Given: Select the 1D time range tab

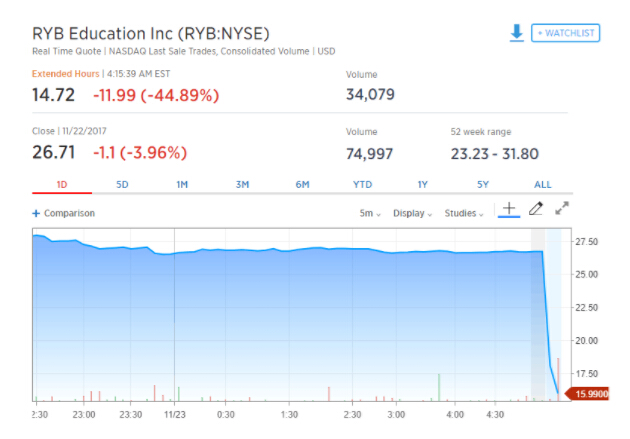Looking at the screenshot, I should [61, 184].
